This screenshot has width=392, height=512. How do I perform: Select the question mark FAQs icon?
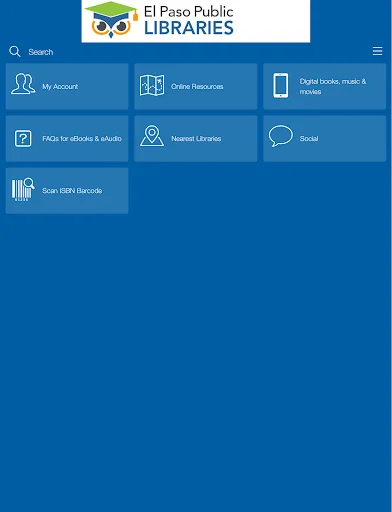coord(23,138)
